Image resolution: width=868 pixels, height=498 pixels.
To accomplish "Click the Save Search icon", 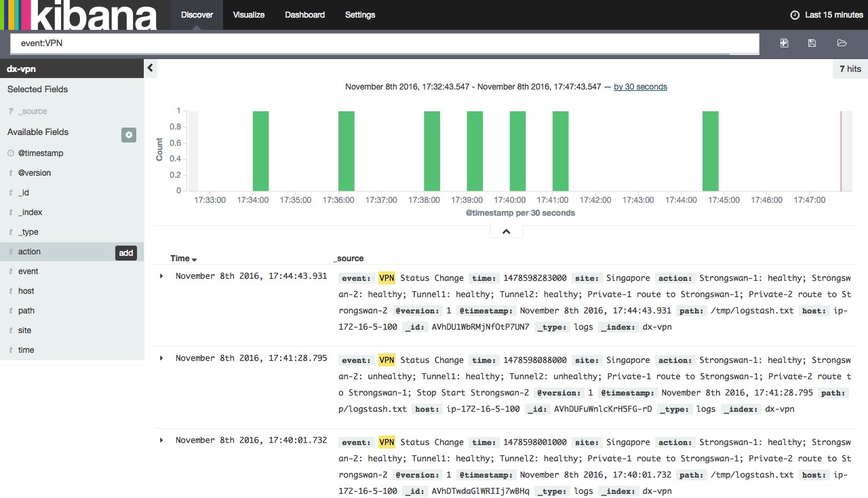I will click(x=812, y=43).
